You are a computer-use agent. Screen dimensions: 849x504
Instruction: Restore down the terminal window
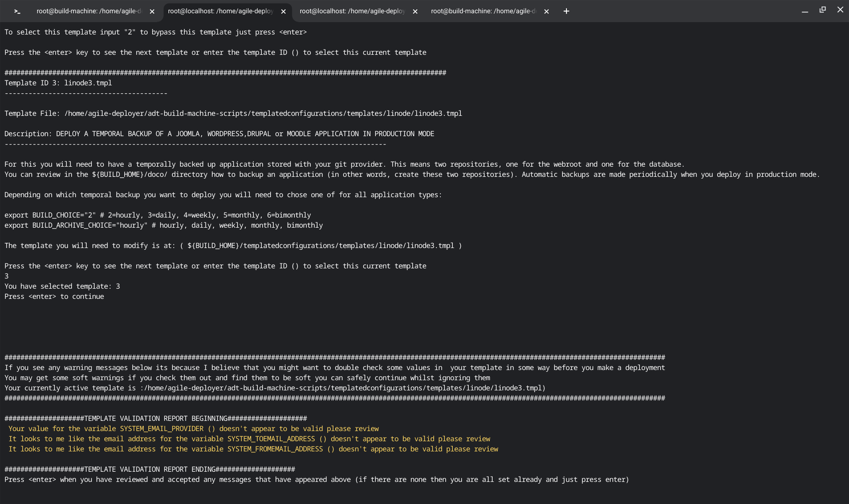coord(822,10)
